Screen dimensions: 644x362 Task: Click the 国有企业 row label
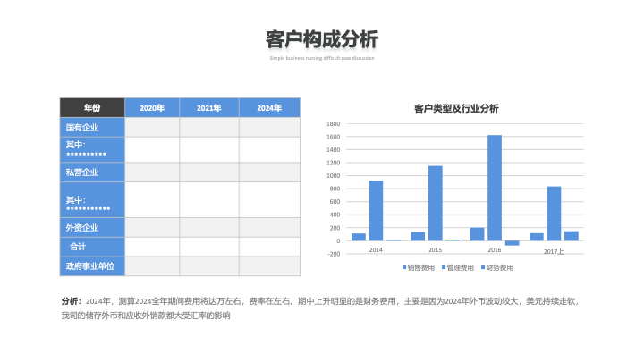(82, 127)
